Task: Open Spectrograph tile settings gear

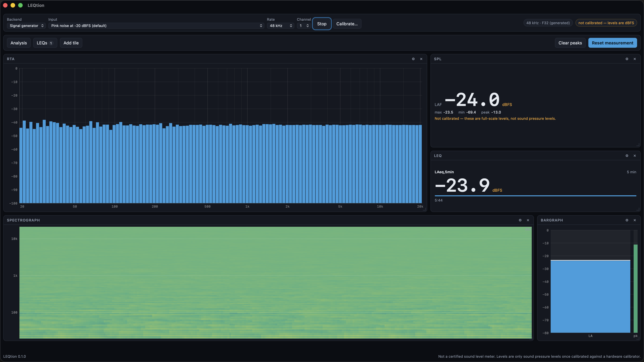Action: (520, 220)
